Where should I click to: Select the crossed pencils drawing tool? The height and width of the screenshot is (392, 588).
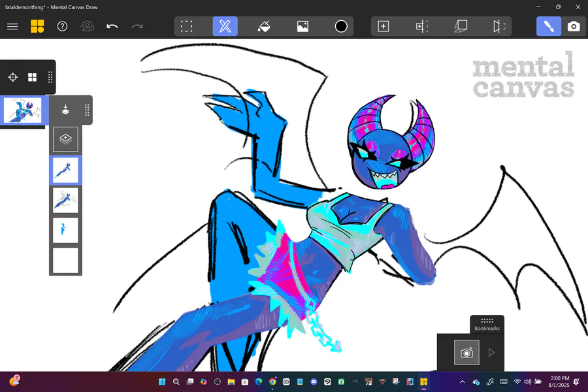coord(225,26)
